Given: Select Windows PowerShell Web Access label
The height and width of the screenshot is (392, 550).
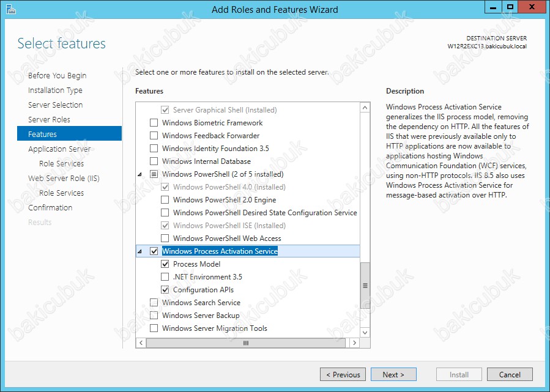Looking at the screenshot, I should (x=228, y=239).
